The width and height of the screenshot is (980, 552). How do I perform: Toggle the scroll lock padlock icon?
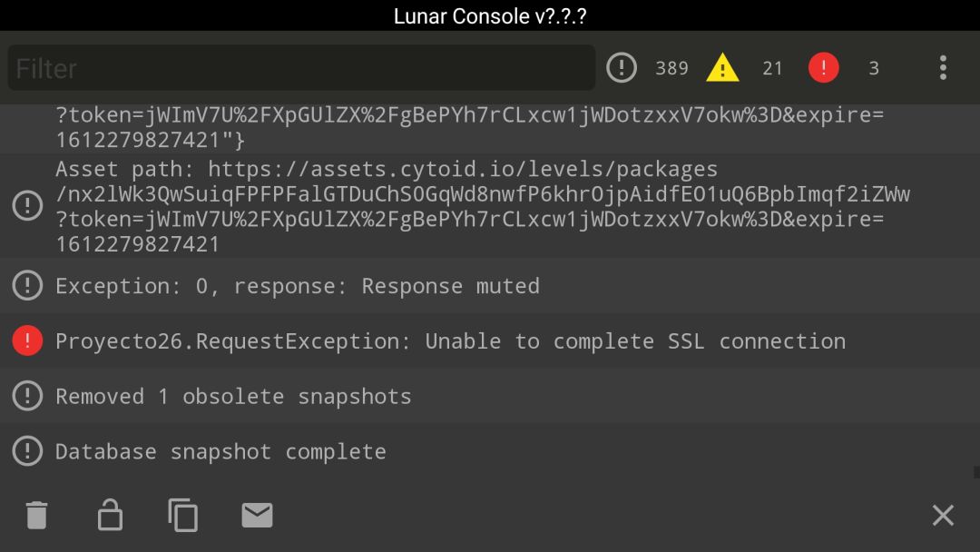coord(110,515)
